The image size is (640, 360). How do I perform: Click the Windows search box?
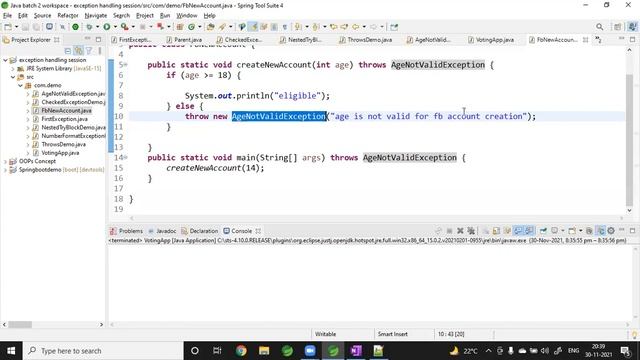tap(102, 351)
